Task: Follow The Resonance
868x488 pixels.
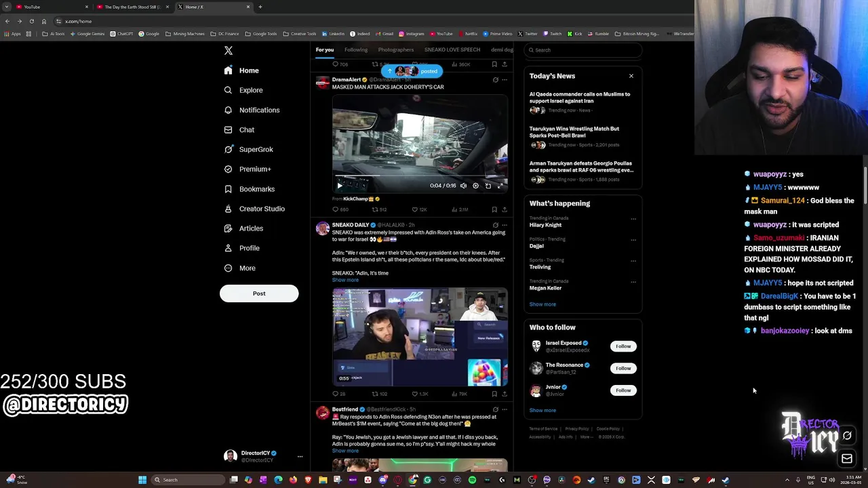Action: (x=623, y=368)
